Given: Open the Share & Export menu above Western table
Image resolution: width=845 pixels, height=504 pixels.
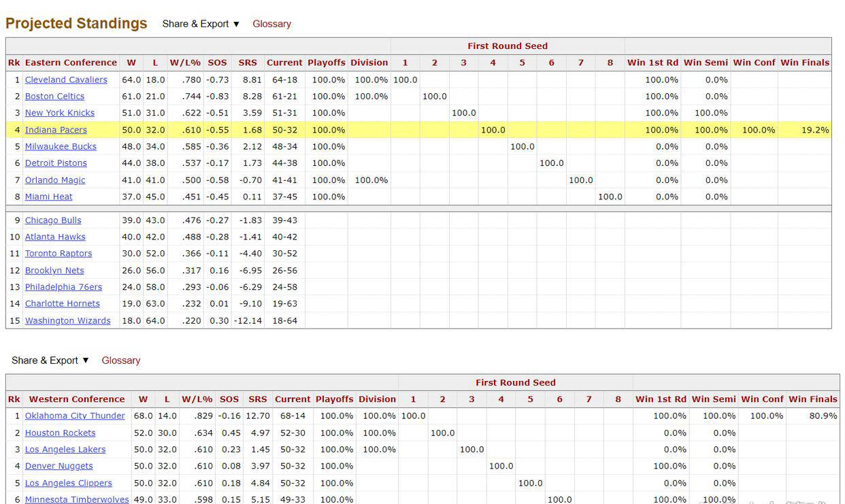Looking at the screenshot, I should click(50, 360).
